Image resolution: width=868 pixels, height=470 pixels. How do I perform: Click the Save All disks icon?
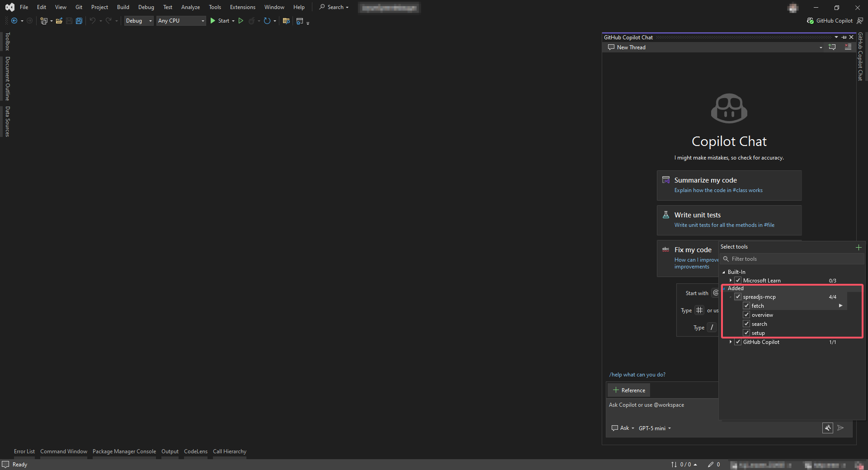(79, 21)
